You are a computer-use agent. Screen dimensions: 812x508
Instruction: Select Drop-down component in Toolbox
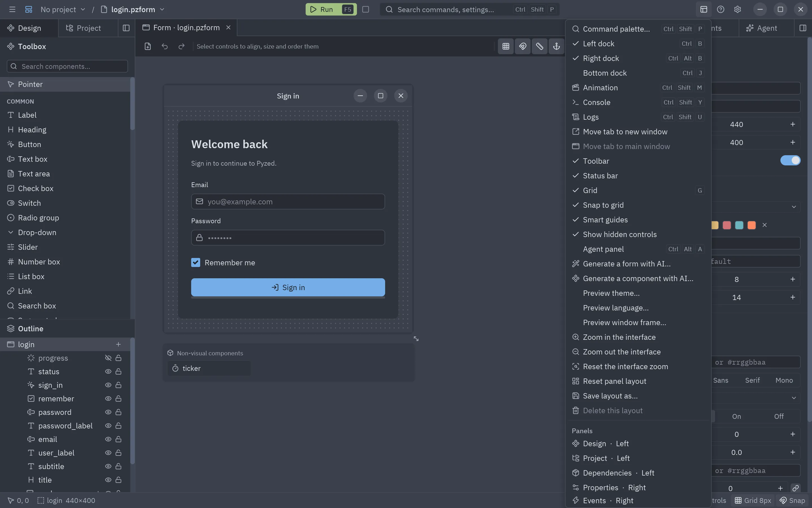point(65,233)
